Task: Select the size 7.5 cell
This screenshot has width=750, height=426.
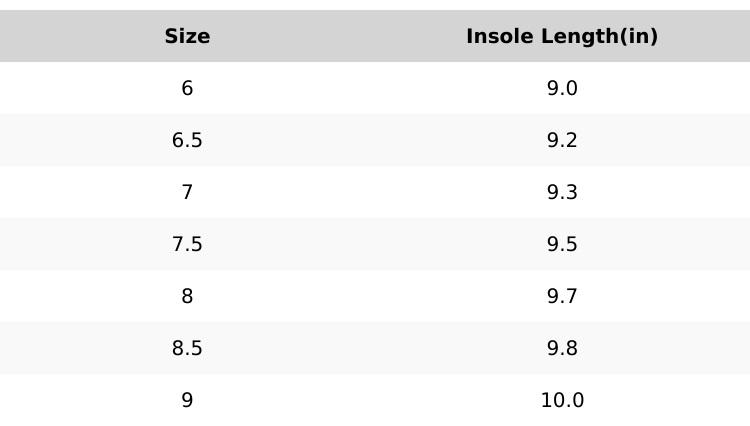Action: [x=187, y=245]
